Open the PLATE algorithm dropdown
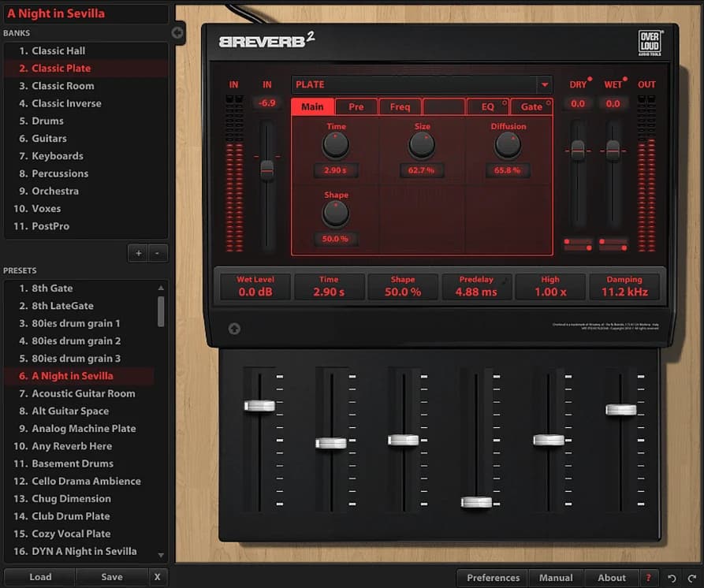This screenshot has width=704, height=588. 545,84
